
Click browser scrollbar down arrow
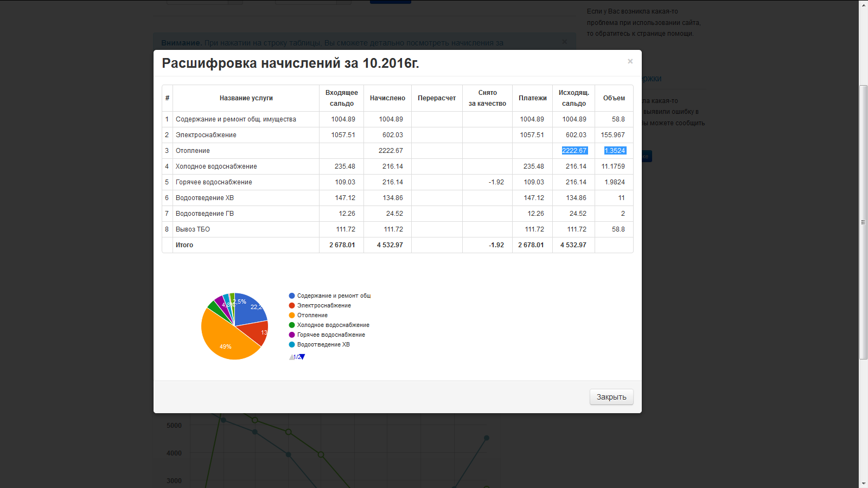[x=863, y=483]
